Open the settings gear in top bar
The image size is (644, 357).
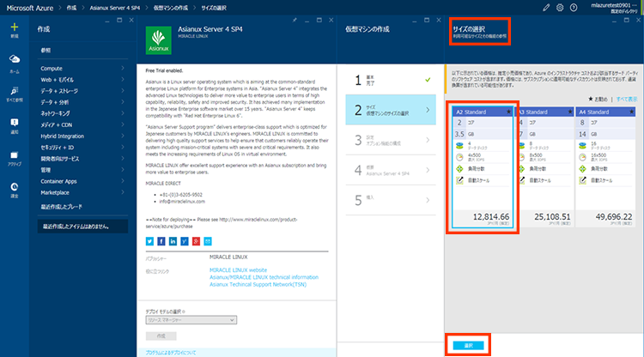pyautogui.click(x=560, y=8)
